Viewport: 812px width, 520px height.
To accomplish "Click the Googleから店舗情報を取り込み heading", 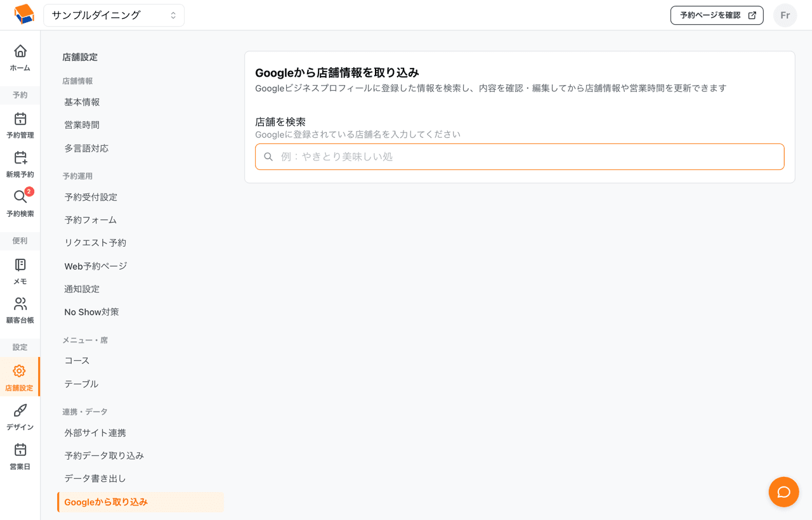I will coord(337,73).
